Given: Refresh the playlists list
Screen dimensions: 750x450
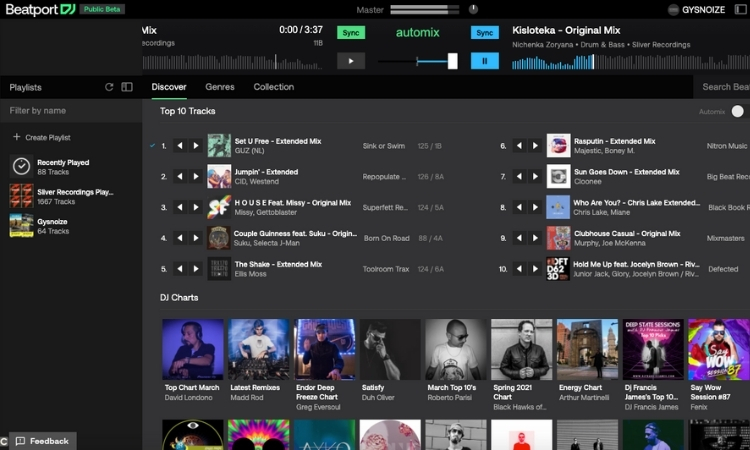Looking at the screenshot, I should [109, 87].
